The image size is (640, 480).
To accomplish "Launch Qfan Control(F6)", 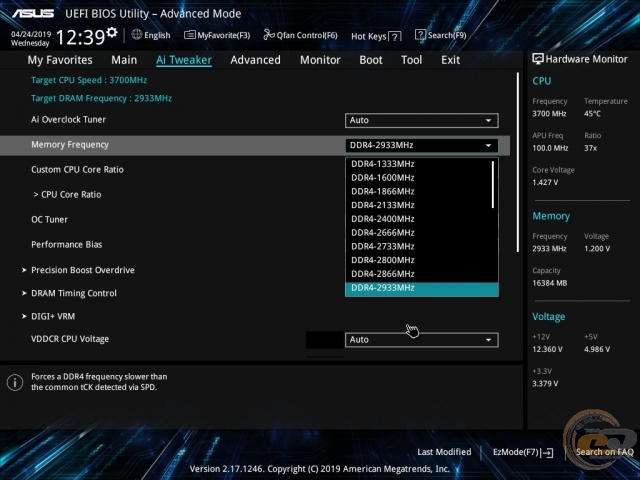I will pyautogui.click(x=300, y=36).
